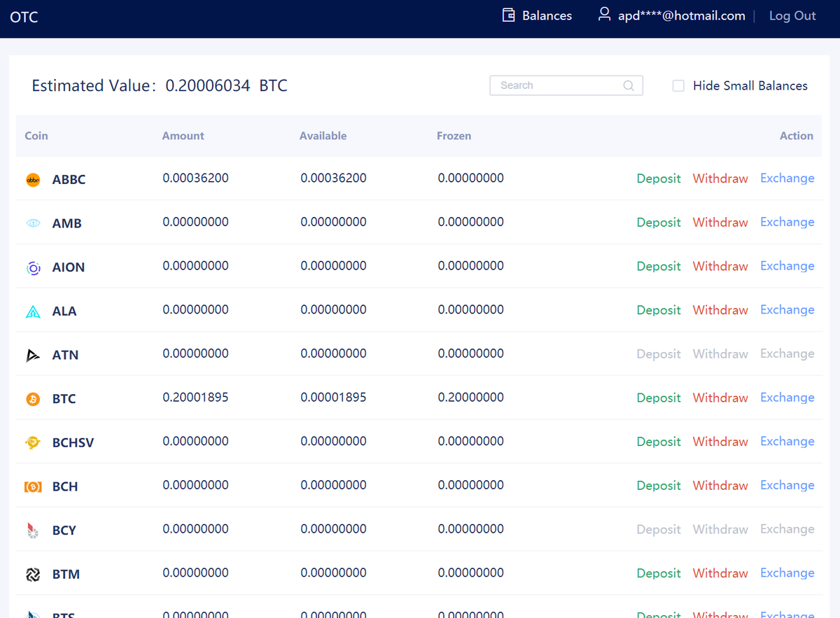Click the disabled BCY Withdraw link
The image size is (840, 618).
point(720,530)
